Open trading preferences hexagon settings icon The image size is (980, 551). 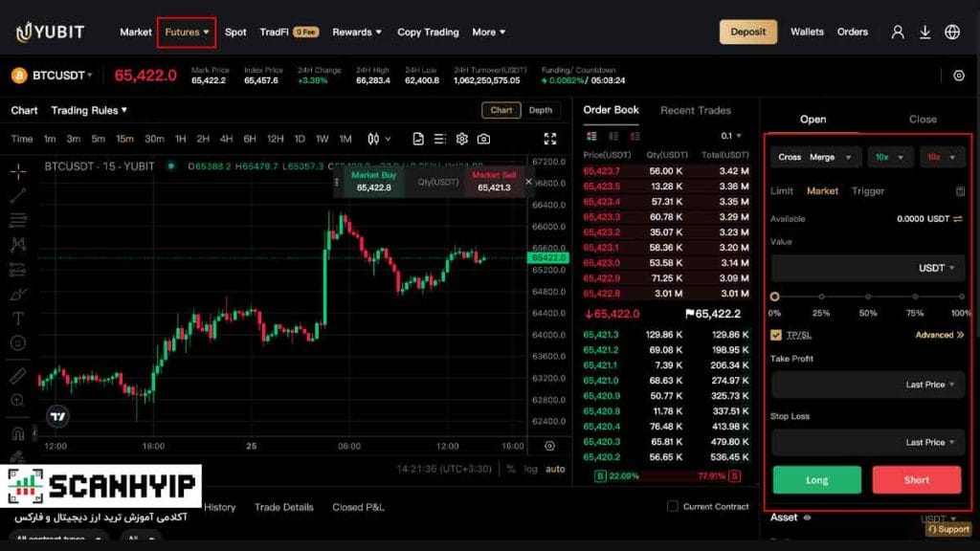959,76
